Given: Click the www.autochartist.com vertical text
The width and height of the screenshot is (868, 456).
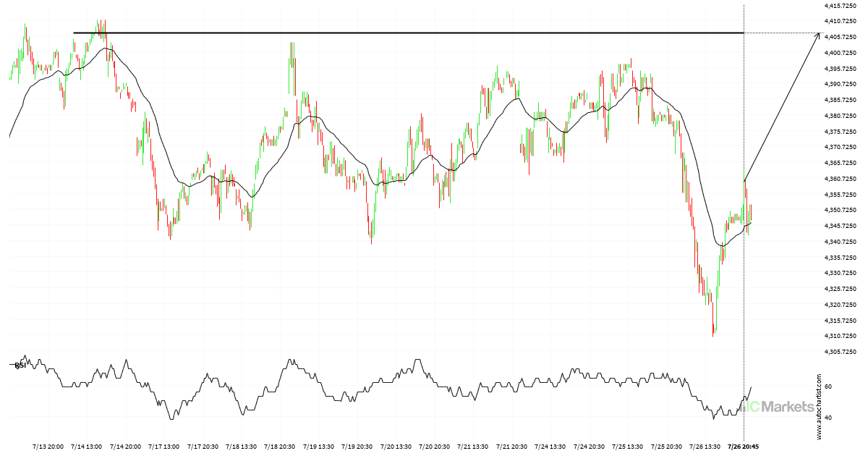Looking at the screenshot, I should pyautogui.click(x=820, y=407).
